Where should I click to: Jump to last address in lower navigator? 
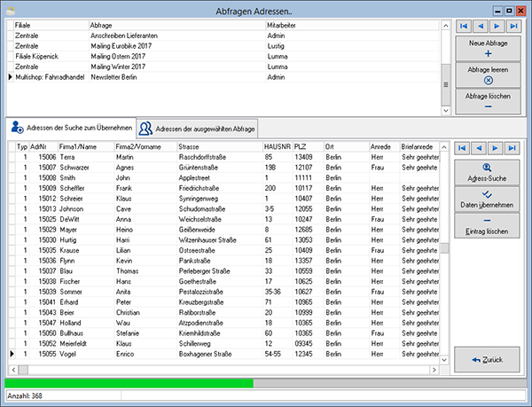point(512,148)
